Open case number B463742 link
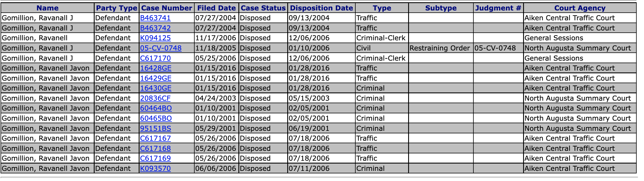Image resolution: width=644 pixels, height=181 pixels. pyautogui.click(x=155, y=28)
